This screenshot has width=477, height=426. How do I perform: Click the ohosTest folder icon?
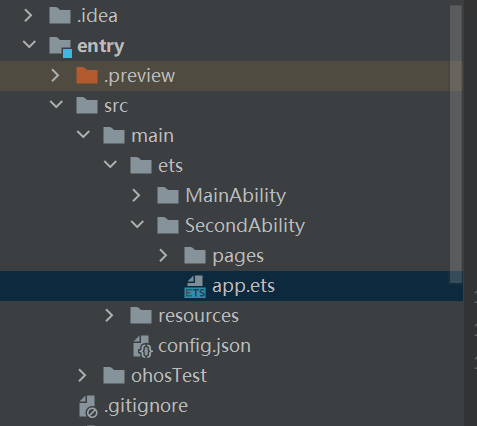click(x=114, y=376)
